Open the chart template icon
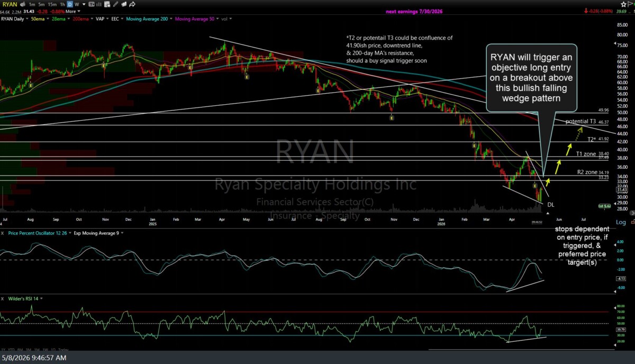 pos(92,4)
